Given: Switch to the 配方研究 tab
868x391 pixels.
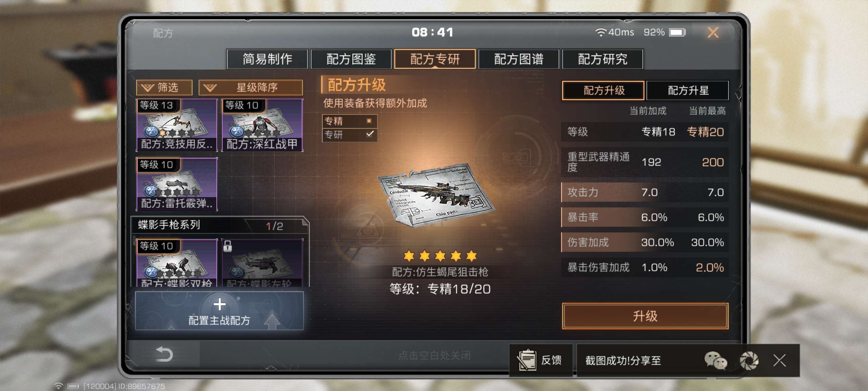Looking at the screenshot, I should click(602, 59).
